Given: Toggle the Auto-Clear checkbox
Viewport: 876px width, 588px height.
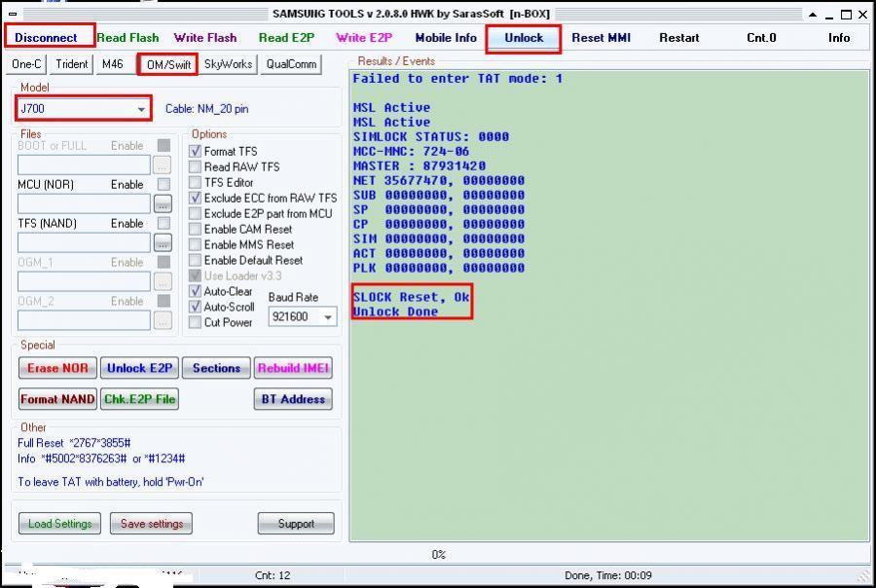Looking at the screenshot, I should (x=195, y=291).
